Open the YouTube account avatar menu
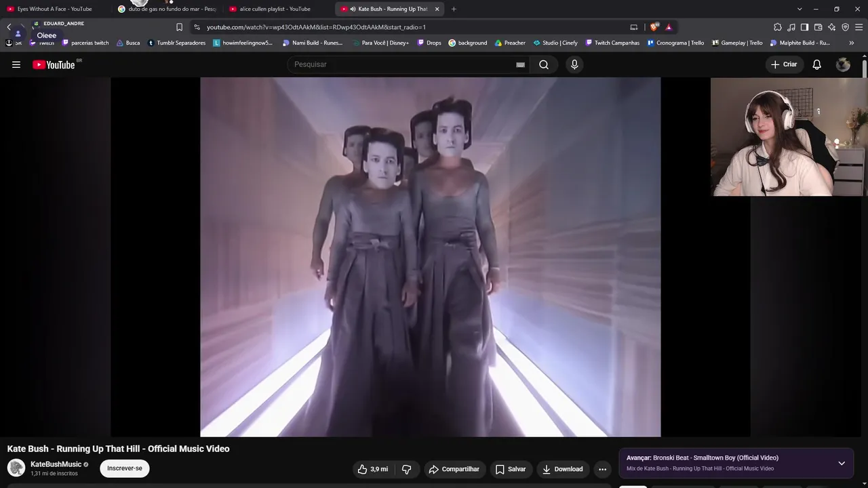Viewport: 868px width, 488px height. point(843,64)
